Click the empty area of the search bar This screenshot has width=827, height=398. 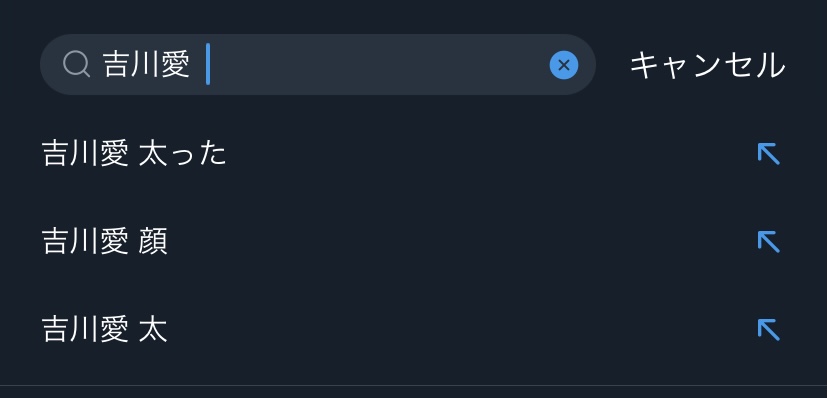click(377, 65)
